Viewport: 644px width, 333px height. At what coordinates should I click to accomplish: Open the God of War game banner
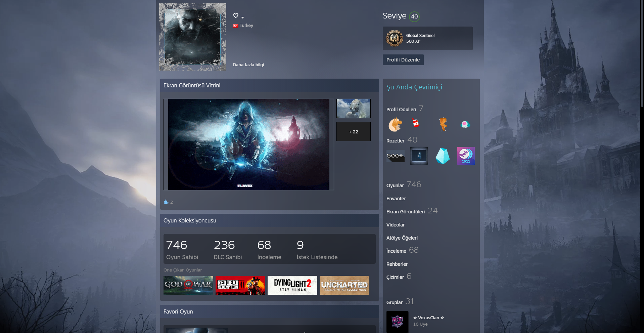coord(188,285)
